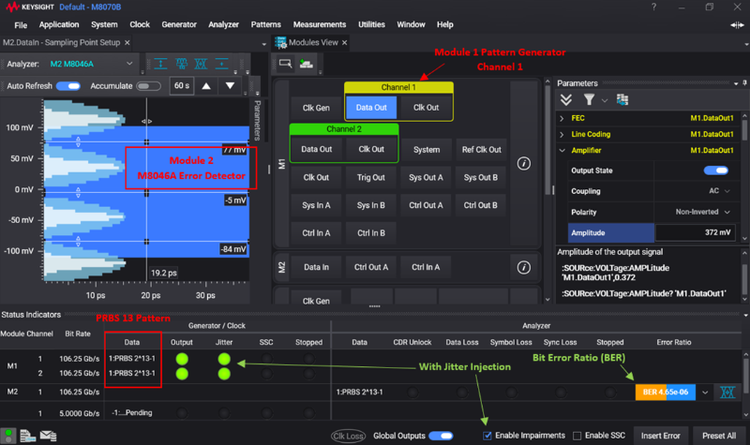Click the zoom rectangle icon in Modules View

pyautogui.click(x=286, y=64)
